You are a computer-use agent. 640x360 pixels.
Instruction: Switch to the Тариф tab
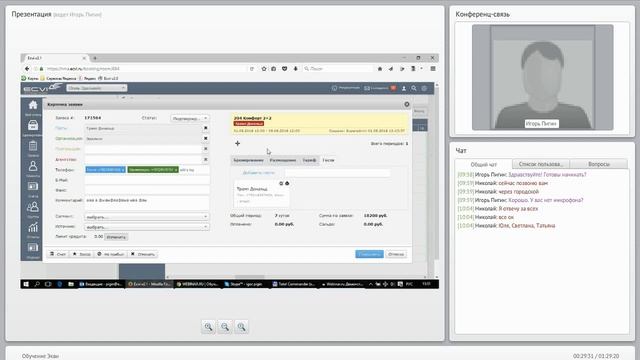309,160
